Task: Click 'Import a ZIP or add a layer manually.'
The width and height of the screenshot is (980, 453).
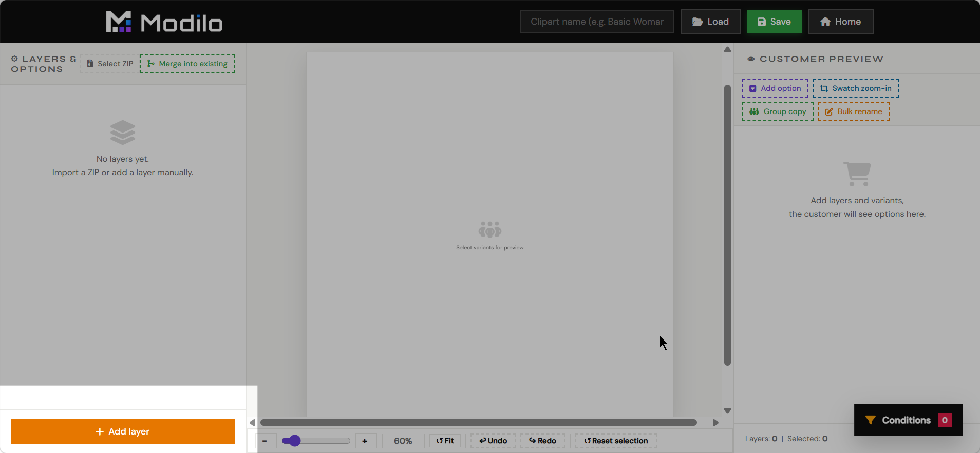Action: [x=123, y=173]
